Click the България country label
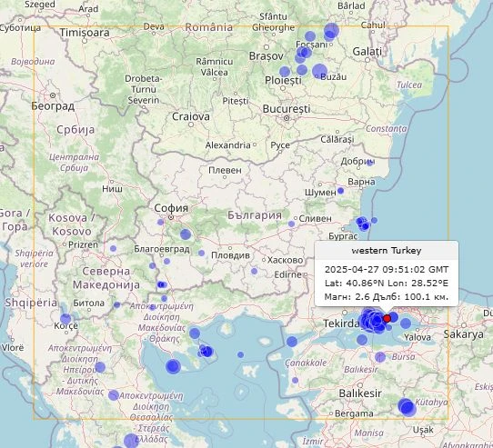Image resolution: width=493 pixels, height=448 pixels. point(255,215)
